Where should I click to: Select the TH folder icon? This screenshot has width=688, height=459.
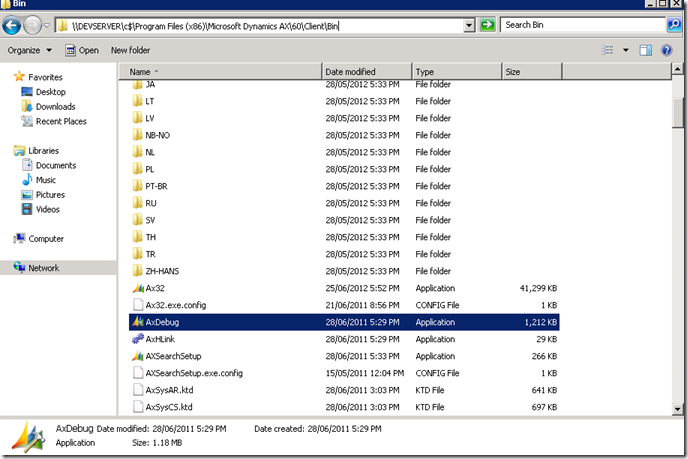pyautogui.click(x=137, y=237)
